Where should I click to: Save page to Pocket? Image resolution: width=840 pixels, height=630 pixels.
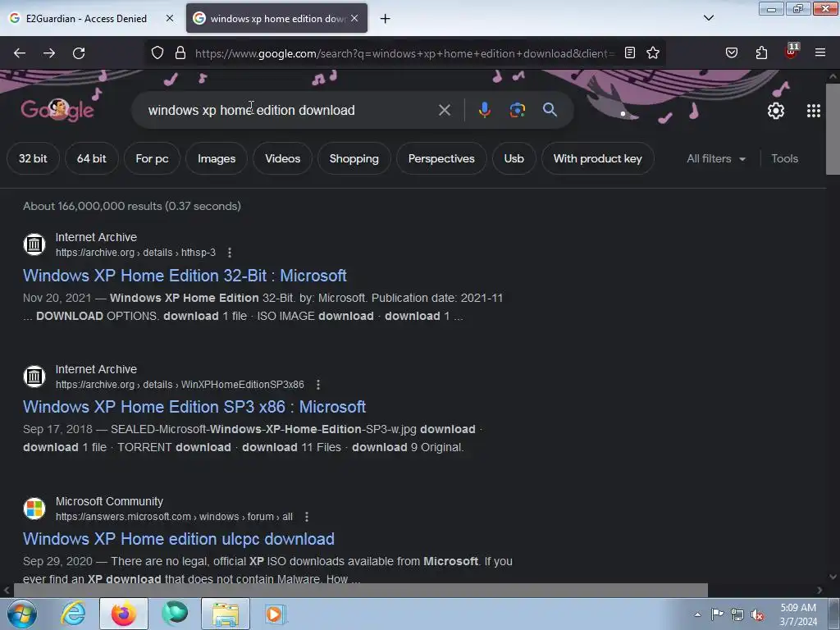[732, 52]
